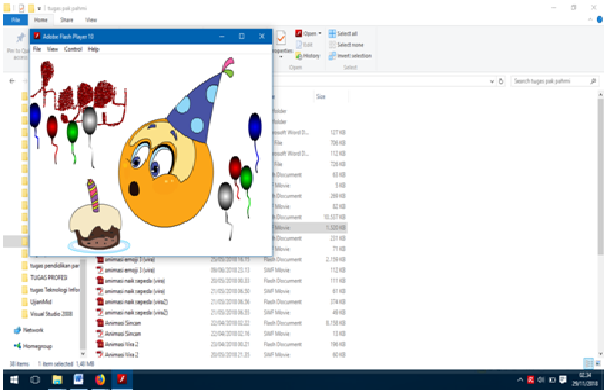Screen dimensions: 606x390
Task: Expand the Quick Access Toolbar customize dropdown
Action: [39, 8]
